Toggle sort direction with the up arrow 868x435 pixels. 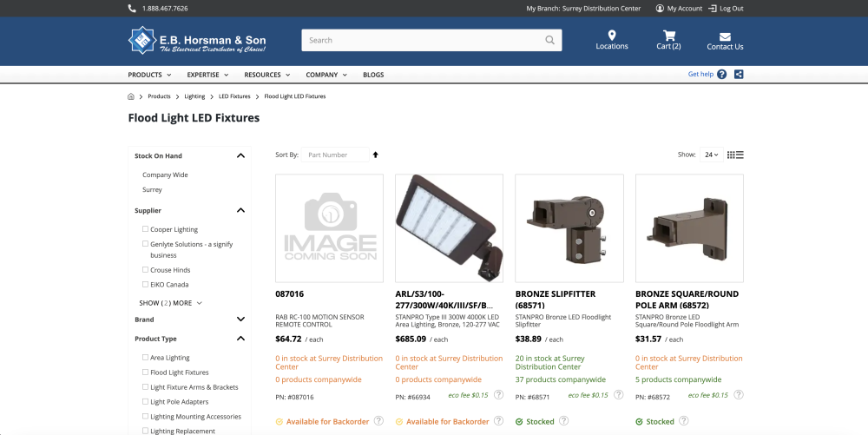[375, 155]
